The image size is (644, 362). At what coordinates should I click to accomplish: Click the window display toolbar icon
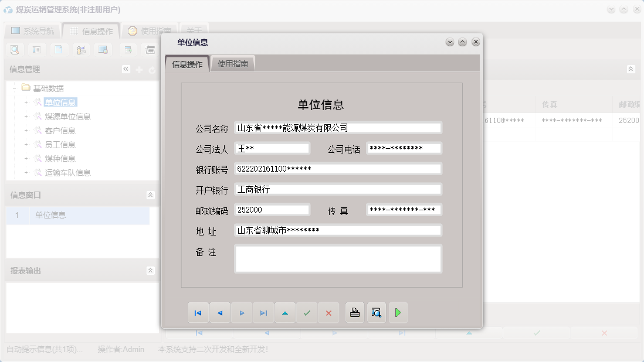104,50
